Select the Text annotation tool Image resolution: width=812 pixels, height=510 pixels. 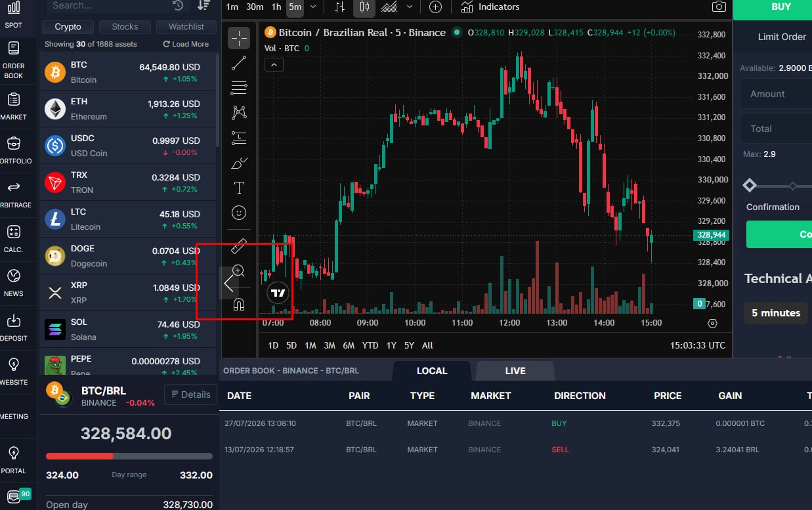(x=239, y=188)
